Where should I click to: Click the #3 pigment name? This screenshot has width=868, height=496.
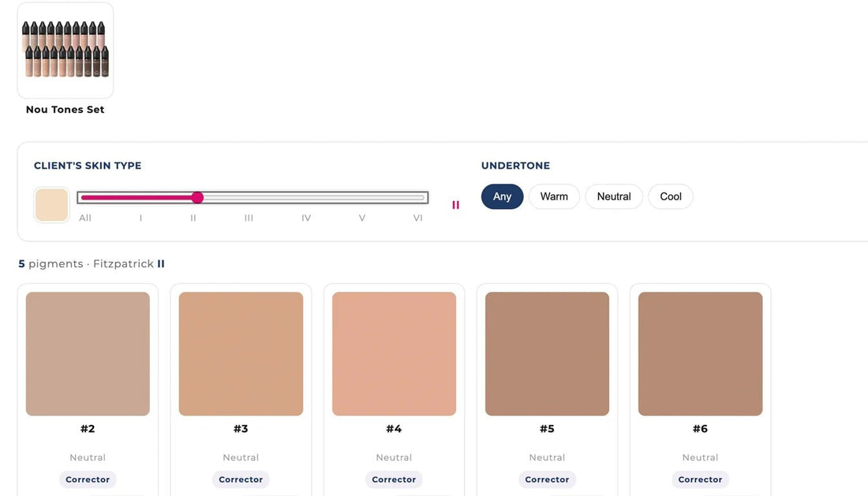(241, 428)
